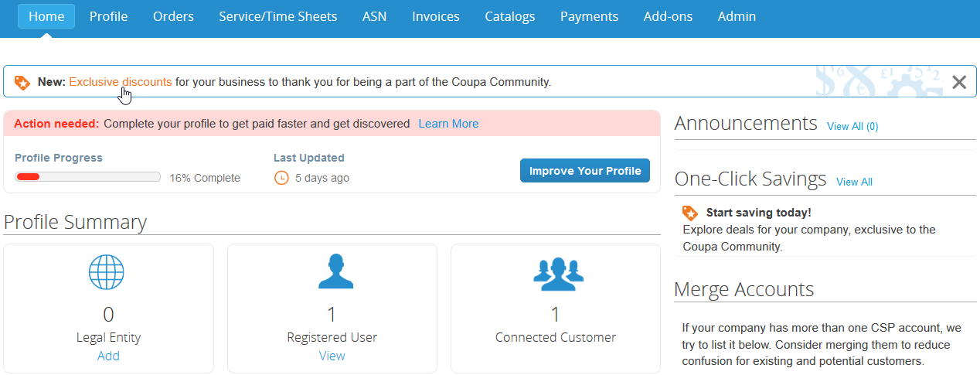Click the Improve Your Profile button
This screenshot has height=375, width=980.
click(585, 171)
